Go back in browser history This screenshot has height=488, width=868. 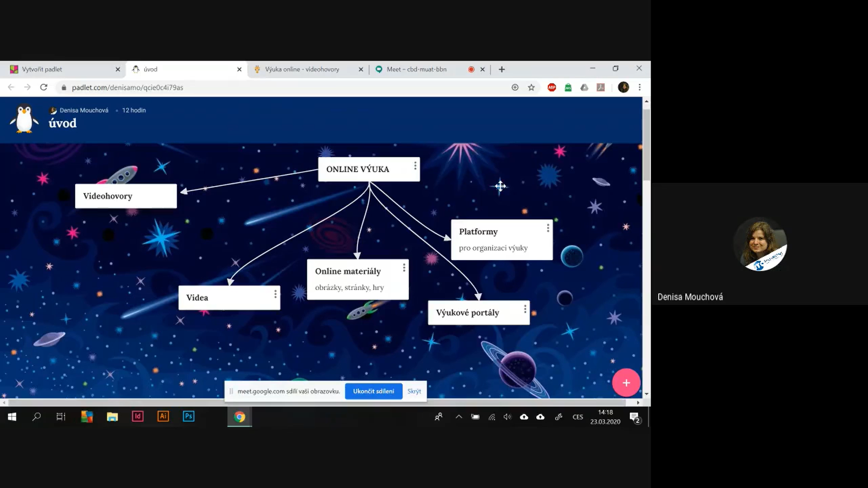11,87
